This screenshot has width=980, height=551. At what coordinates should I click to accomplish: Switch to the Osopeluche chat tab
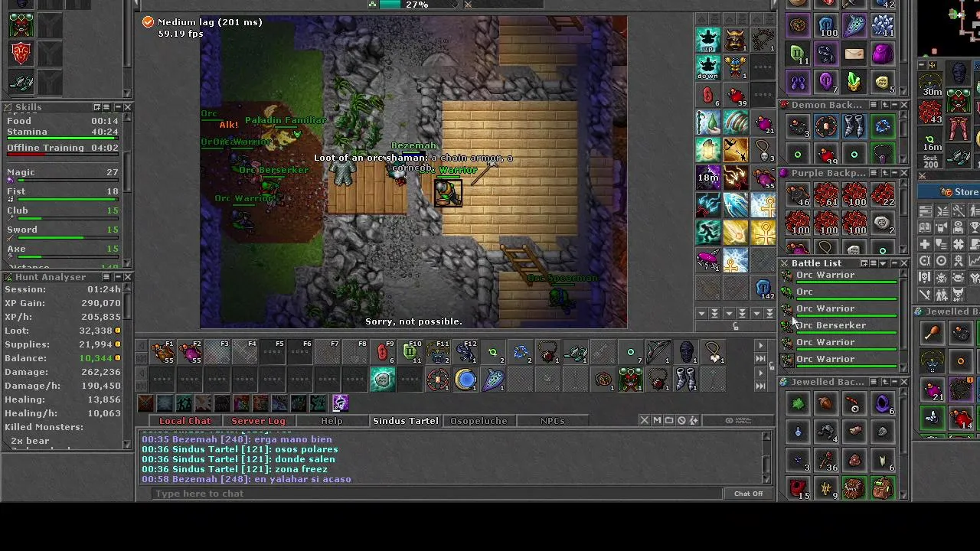click(479, 421)
